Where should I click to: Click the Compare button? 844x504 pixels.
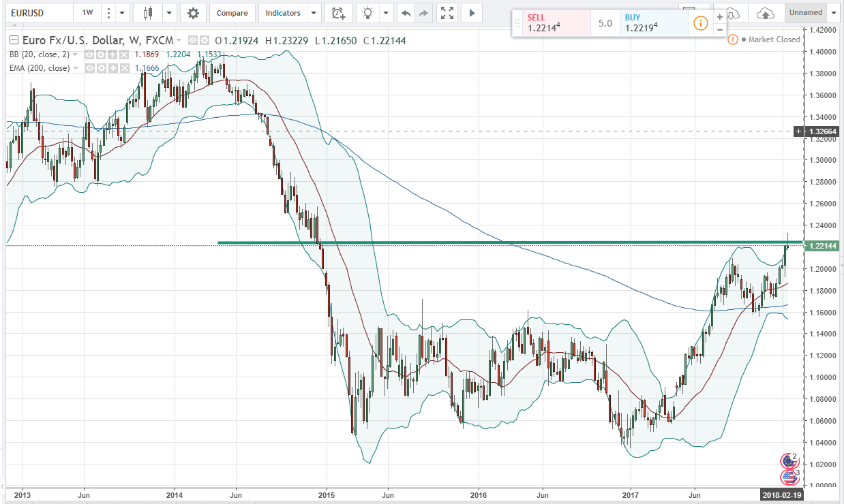point(232,12)
